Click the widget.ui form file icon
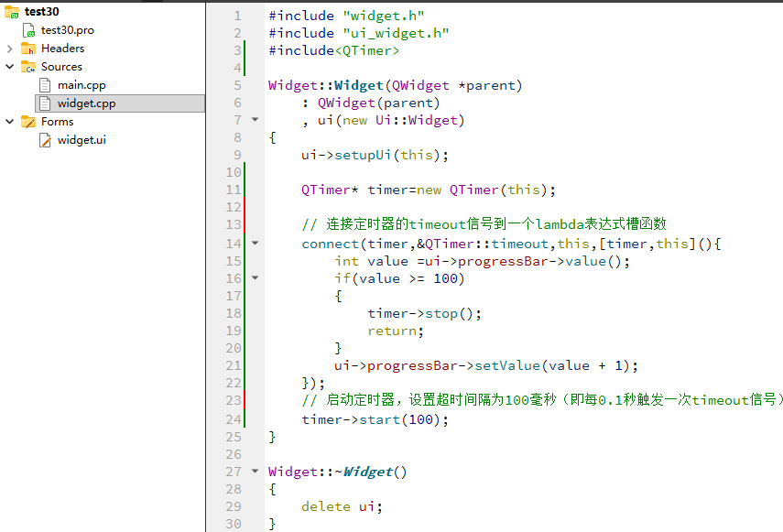 click(x=45, y=140)
